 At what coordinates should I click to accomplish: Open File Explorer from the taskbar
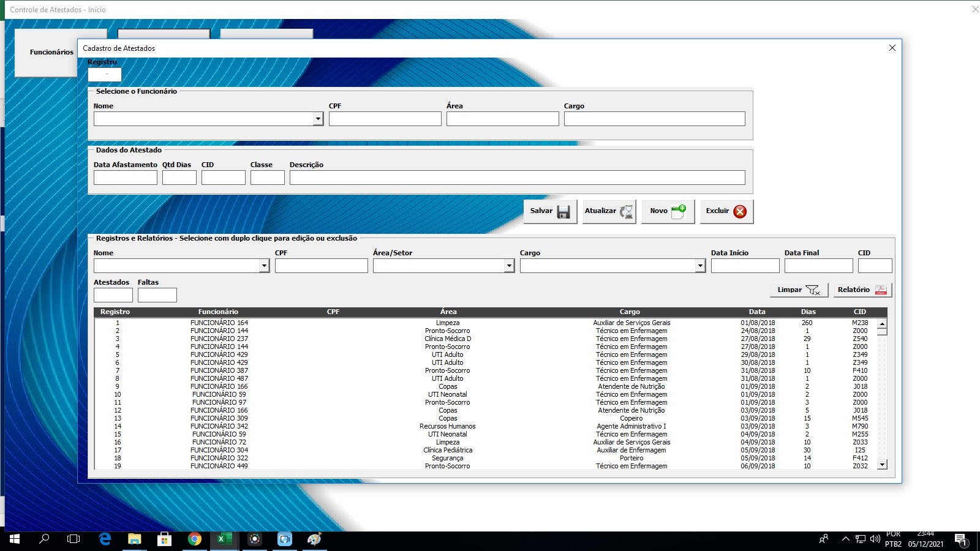coord(134,539)
